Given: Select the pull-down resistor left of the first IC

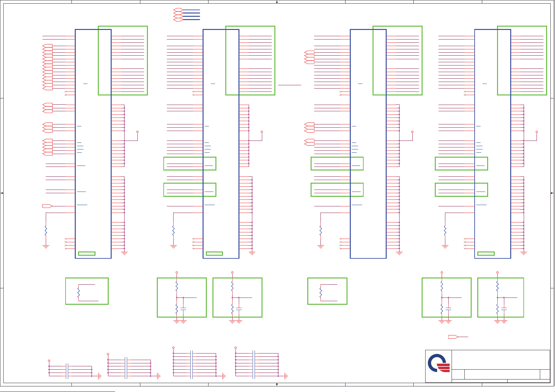Looking at the screenshot, I should [x=46, y=231].
